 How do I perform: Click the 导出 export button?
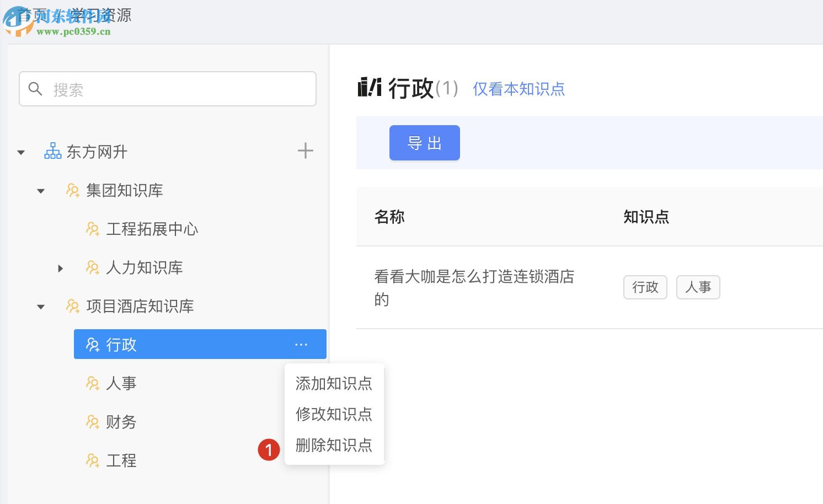pos(425,143)
